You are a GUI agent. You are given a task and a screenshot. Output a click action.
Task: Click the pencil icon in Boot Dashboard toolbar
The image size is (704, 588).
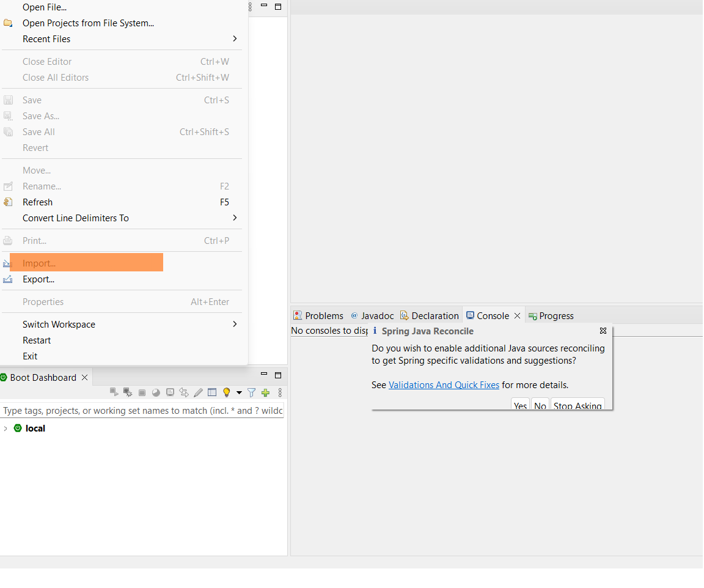198,392
